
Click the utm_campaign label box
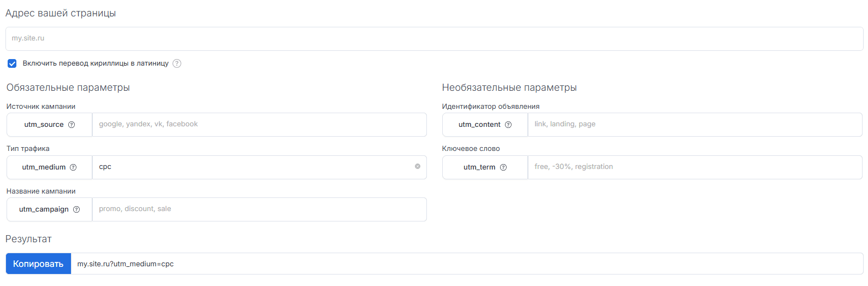(x=49, y=209)
